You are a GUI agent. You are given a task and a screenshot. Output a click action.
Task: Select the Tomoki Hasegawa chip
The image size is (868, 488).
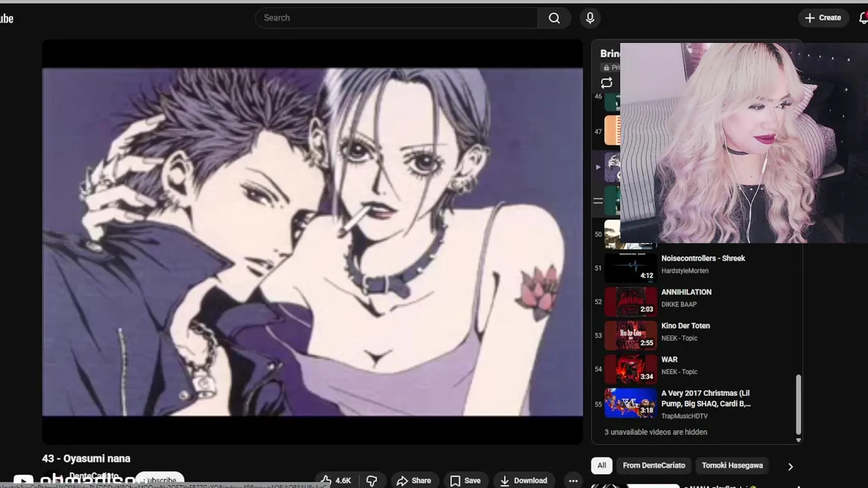[x=732, y=466]
